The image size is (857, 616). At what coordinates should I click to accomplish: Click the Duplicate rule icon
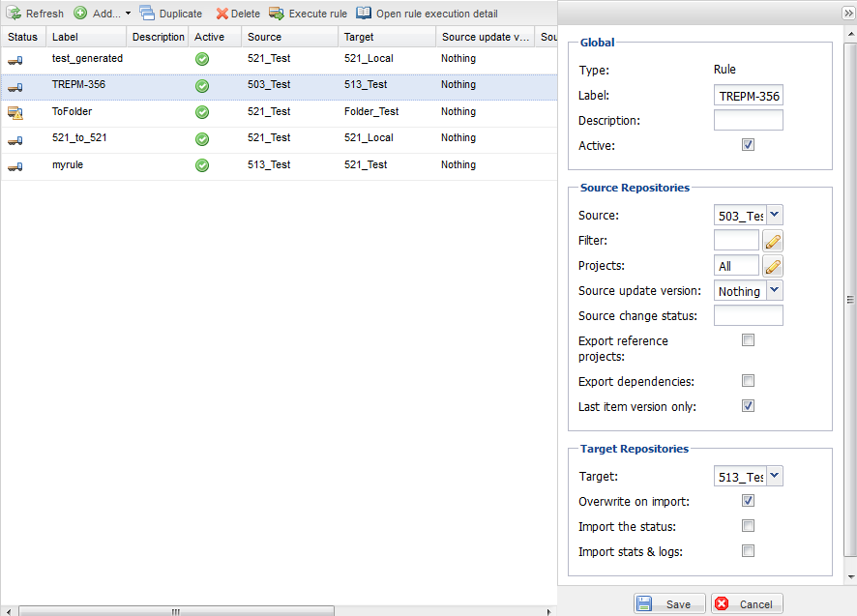[147, 14]
